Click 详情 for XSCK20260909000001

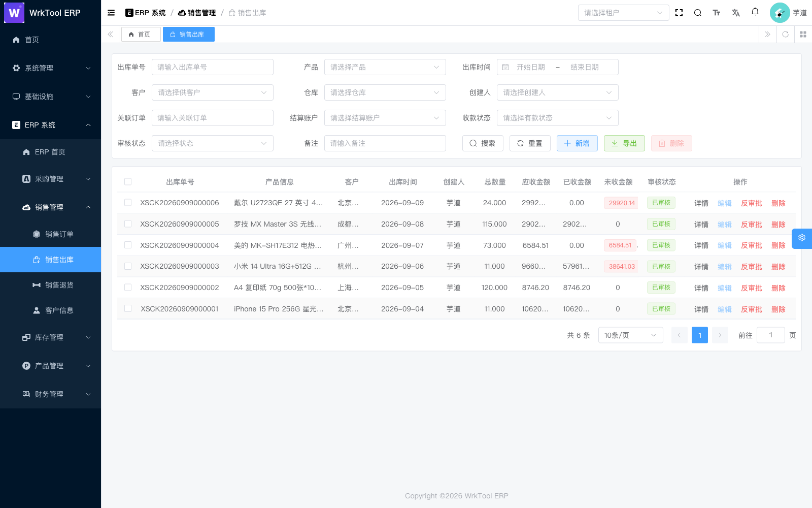pos(701,309)
